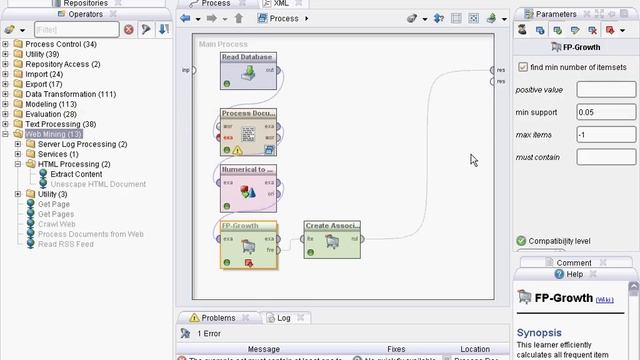The image size is (640, 360).
Task: Open the FP-Growth Wiki link
Action: coord(604,300)
